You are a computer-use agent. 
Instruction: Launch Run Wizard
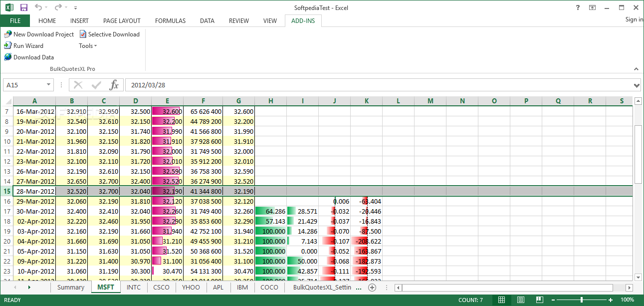click(23, 45)
